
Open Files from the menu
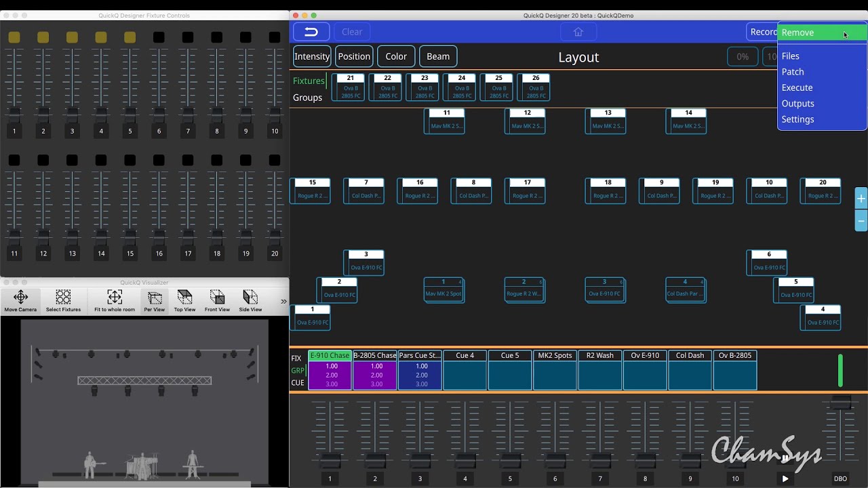(822, 56)
